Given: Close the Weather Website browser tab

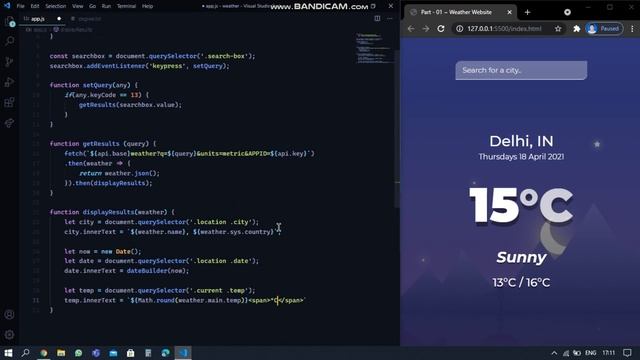Looking at the screenshot, I should click(x=509, y=12).
